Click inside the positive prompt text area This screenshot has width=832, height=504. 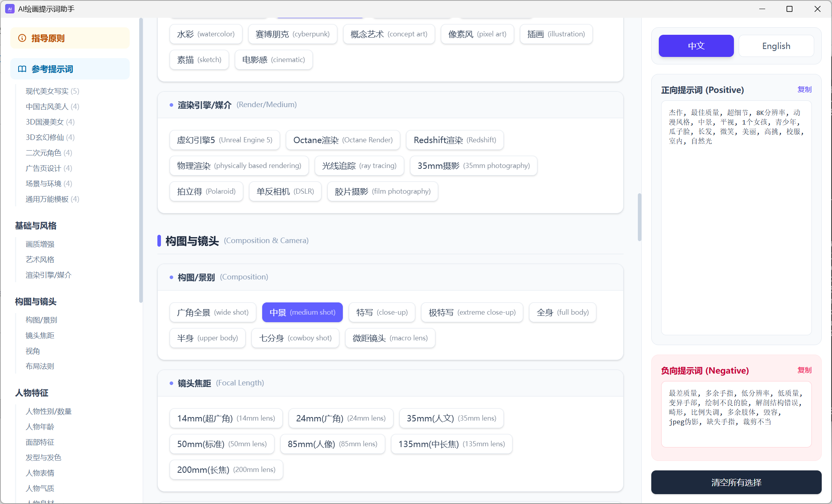pos(736,218)
